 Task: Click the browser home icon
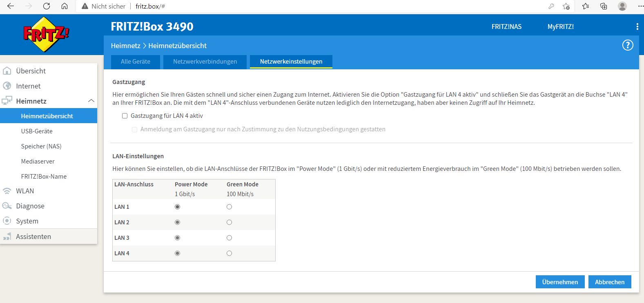click(x=65, y=6)
